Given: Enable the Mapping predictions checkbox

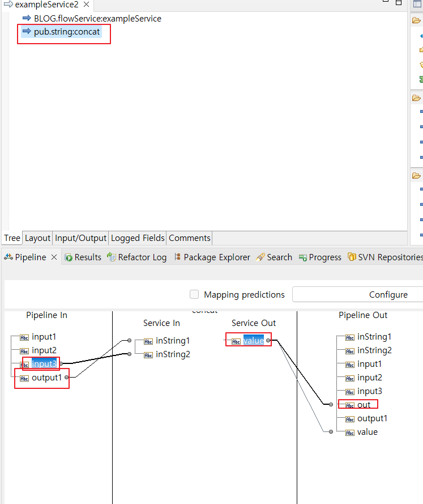Looking at the screenshot, I should coord(194,294).
